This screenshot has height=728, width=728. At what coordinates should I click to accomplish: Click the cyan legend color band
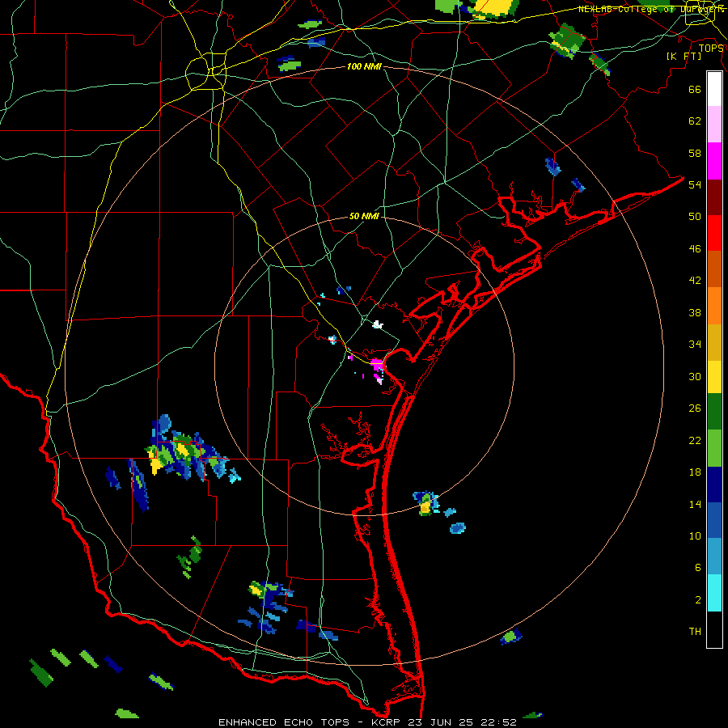[714, 593]
